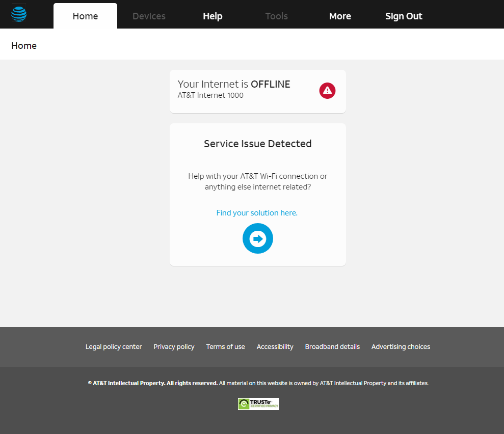Image resolution: width=504 pixels, height=434 pixels.
Task: Follow the 'Find your solution here' link
Action: [x=257, y=213]
